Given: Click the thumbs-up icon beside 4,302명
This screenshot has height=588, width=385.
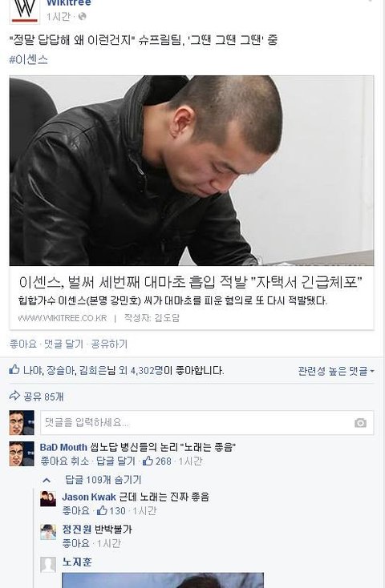Looking at the screenshot, I should 14,370.
